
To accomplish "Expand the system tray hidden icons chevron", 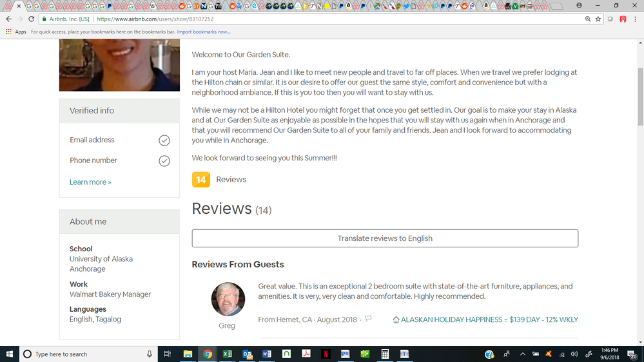I will click(522, 354).
